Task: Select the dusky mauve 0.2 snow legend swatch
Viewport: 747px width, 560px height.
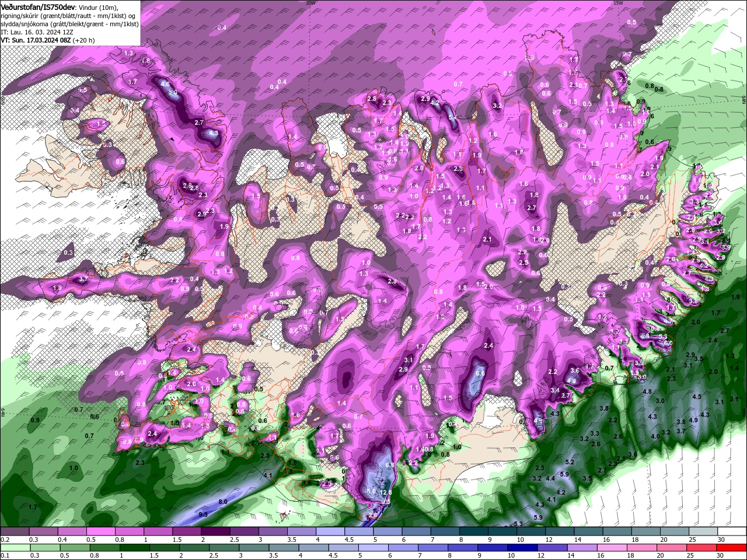Action: point(15,531)
